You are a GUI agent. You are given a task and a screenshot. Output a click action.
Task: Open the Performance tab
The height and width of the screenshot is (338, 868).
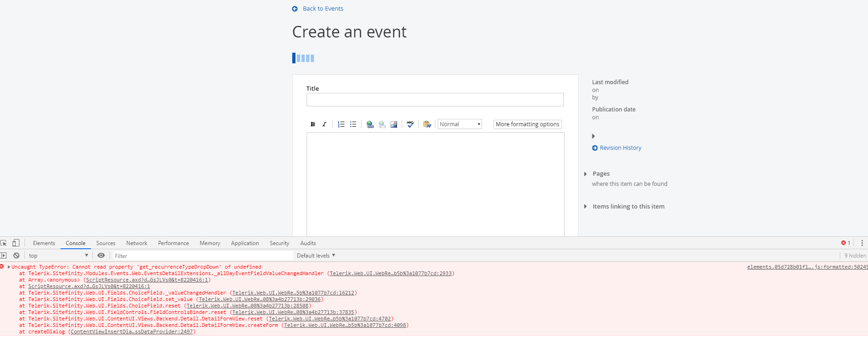coord(174,243)
